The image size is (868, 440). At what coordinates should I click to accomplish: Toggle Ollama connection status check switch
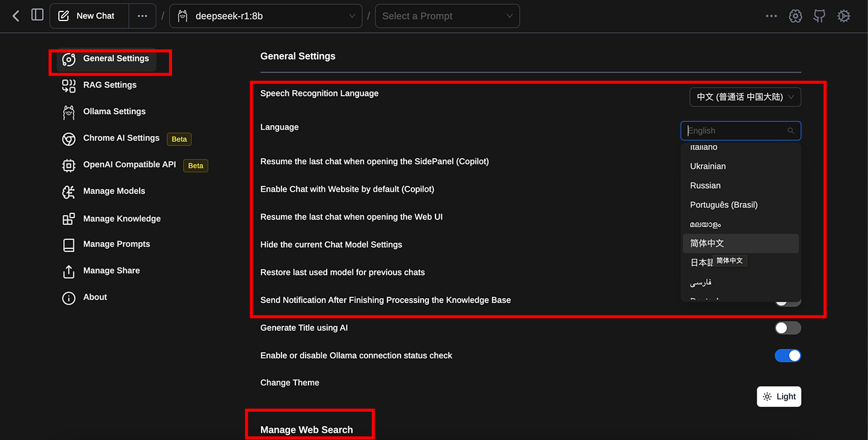click(x=787, y=356)
